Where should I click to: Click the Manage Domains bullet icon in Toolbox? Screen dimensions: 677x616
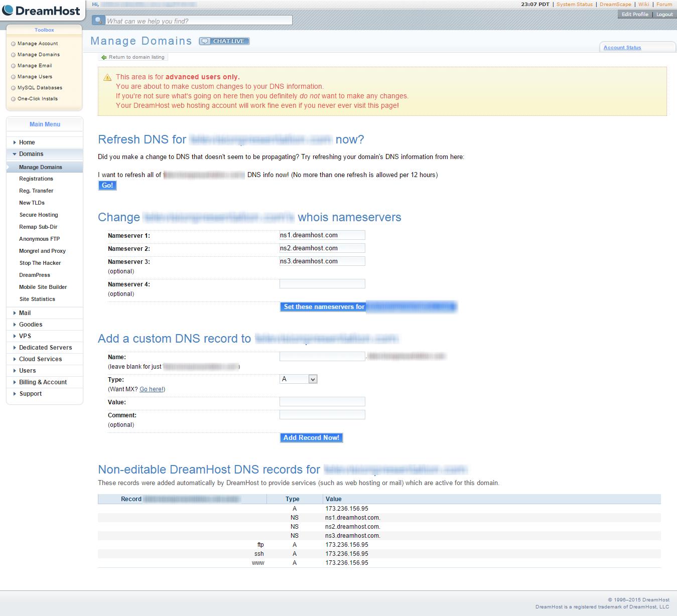13,55
